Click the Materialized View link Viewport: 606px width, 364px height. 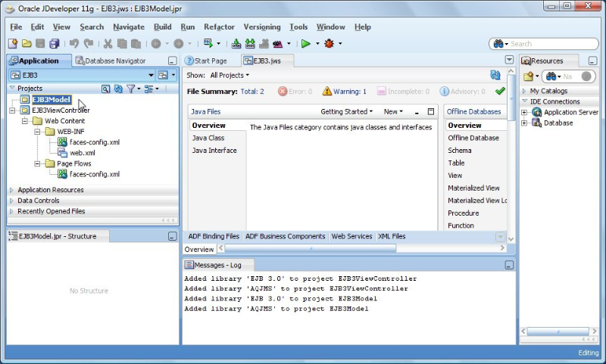pyautogui.click(x=474, y=188)
